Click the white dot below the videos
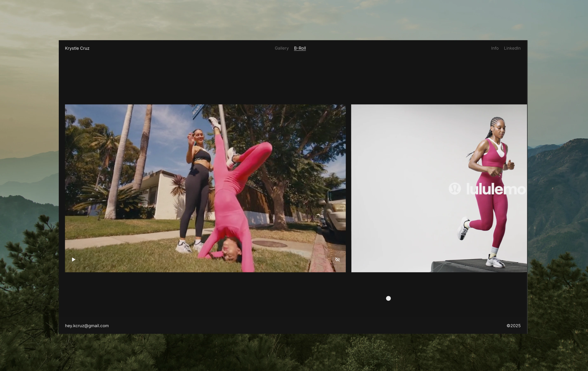588x371 pixels. coord(388,298)
